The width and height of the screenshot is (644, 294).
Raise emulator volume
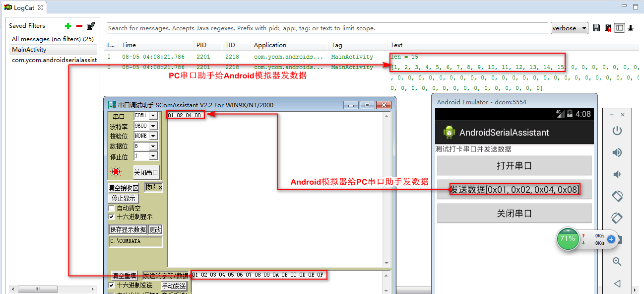click(617, 152)
